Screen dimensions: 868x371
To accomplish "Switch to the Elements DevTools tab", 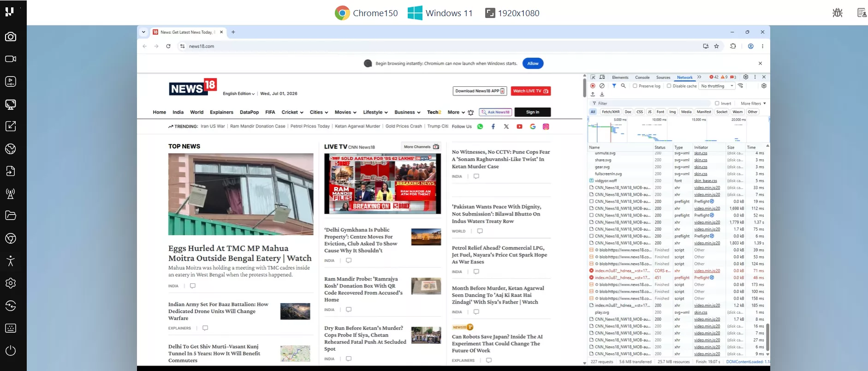I will pyautogui.click(x=620, y=78).
